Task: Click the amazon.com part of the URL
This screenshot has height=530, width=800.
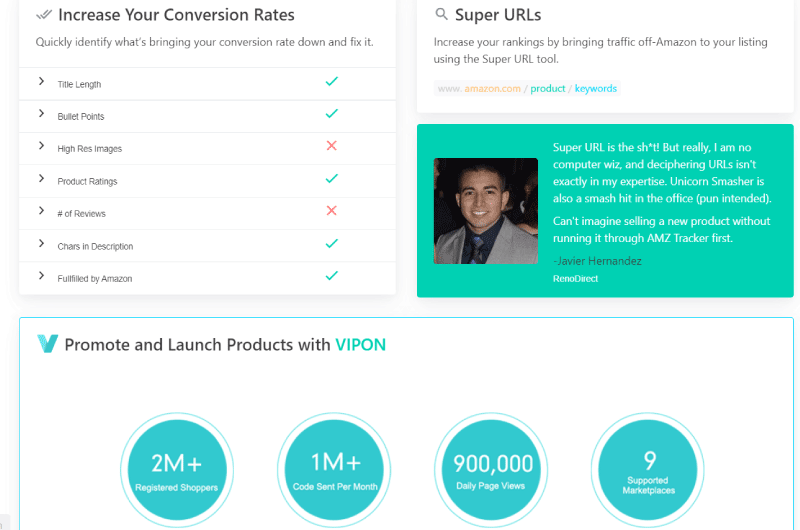Action: (x=492, y=89)
